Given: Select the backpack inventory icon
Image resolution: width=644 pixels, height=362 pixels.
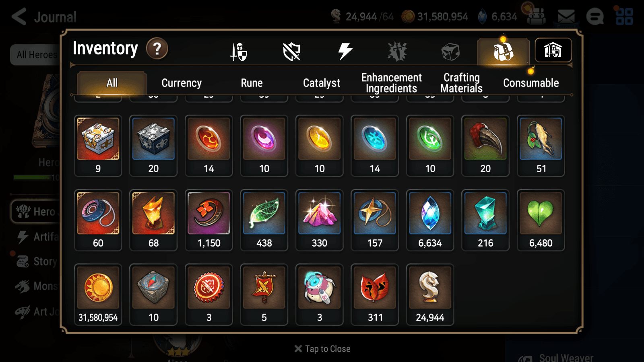Looking at the screenshot, I should click(502, 51).
